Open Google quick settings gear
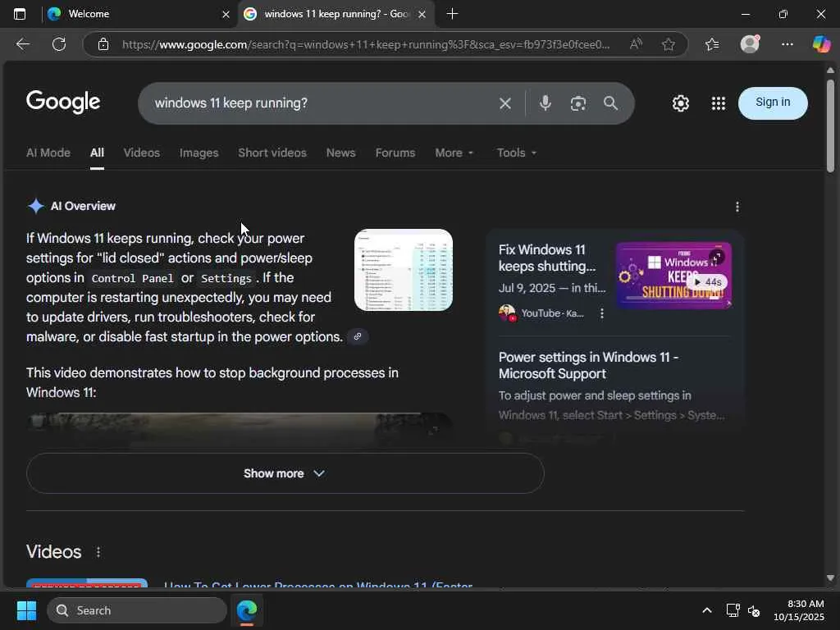The image size is (840, 630). pyautogui.click(x=680, y=103)
